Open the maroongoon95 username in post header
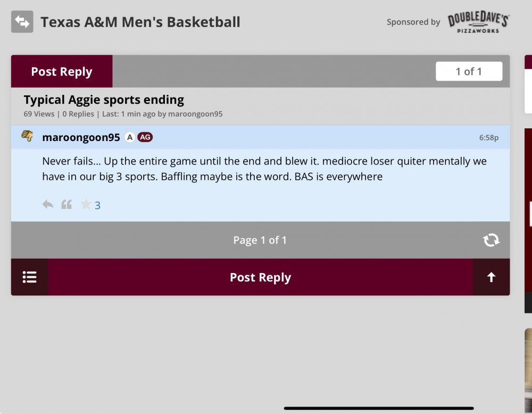Image resolution: width=532 pixels, height=414 pixels. pyautogui.click(x=81, y=137)
